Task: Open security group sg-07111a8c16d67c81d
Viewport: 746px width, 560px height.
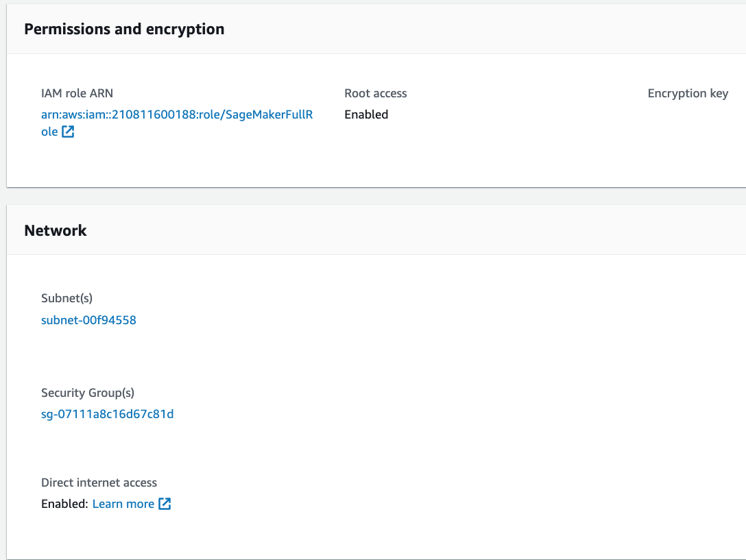Action: 107,414
